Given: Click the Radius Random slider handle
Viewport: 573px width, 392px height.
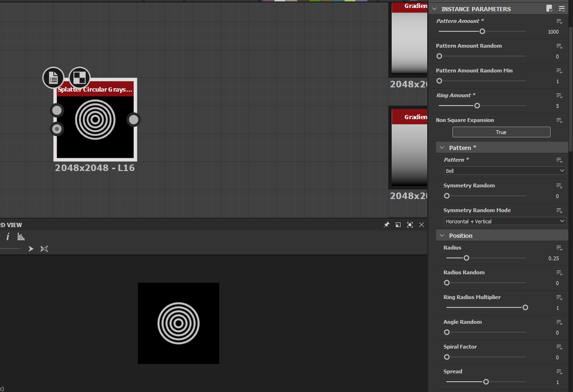Looking at the screenshot, I should (x=447, y=283).
